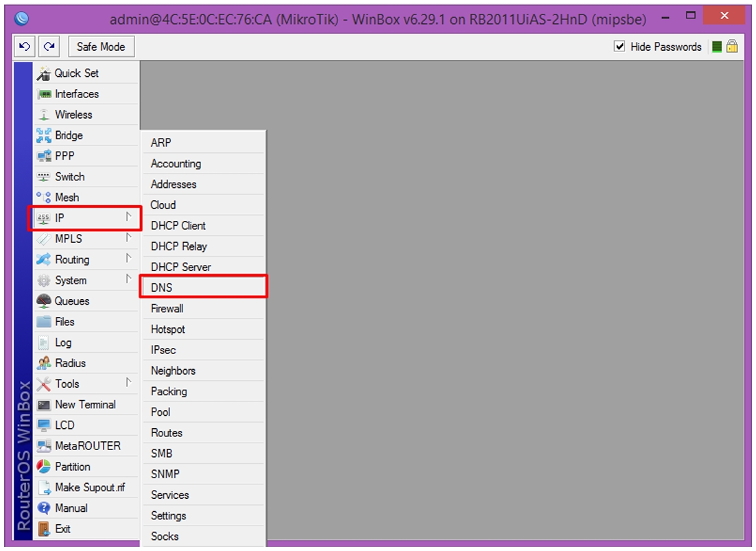The width and height of the screenshot is (756, 551).
Task: Expand the Routing submenu arrow
Action: [129, 259]
